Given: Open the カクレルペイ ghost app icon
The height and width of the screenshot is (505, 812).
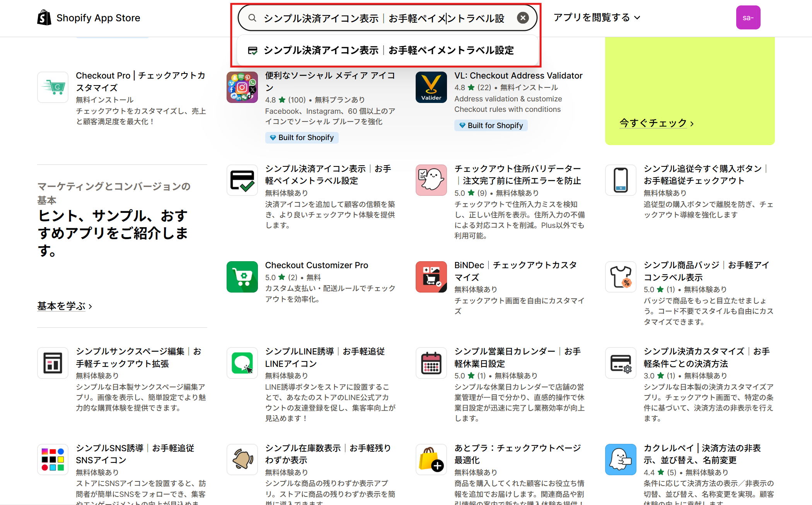Looking at the screenshot, I should (620, 459).
